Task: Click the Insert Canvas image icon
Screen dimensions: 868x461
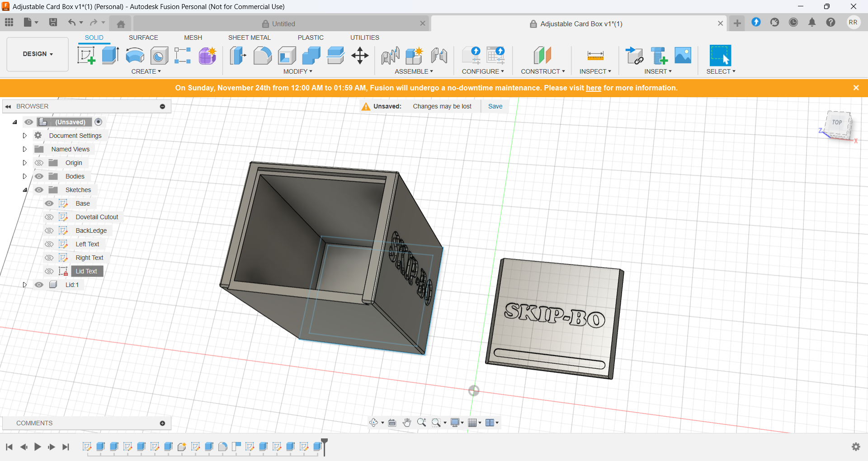Action: pos(683,56)
